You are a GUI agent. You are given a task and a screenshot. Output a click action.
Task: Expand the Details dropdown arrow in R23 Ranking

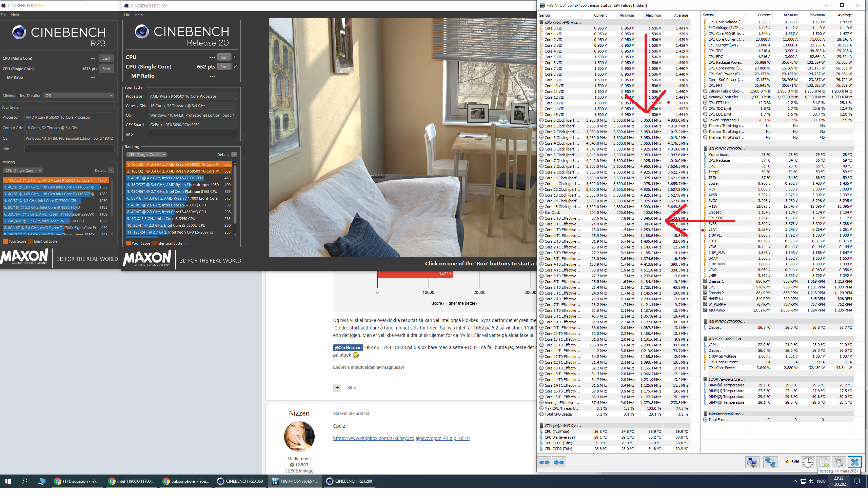click(111, 170)
